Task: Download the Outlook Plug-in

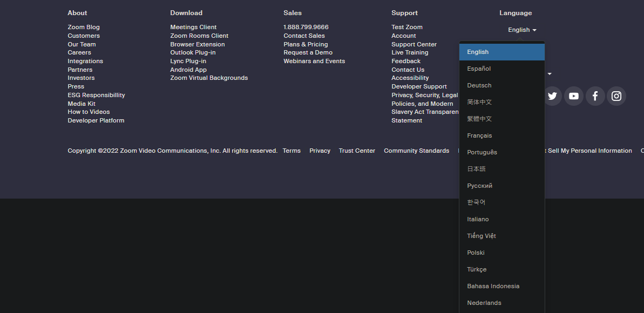Action: tap(193, 52)
